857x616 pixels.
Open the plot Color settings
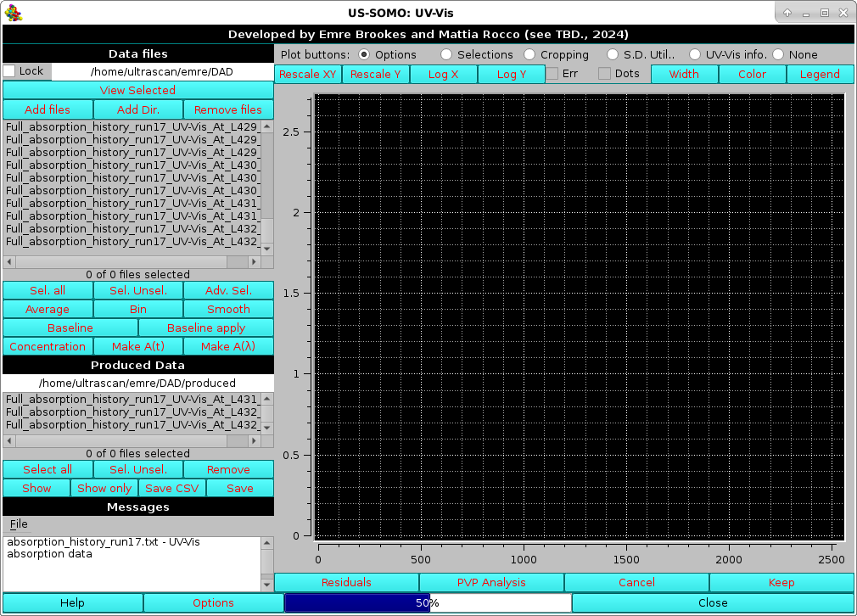(x=751, y=74)
